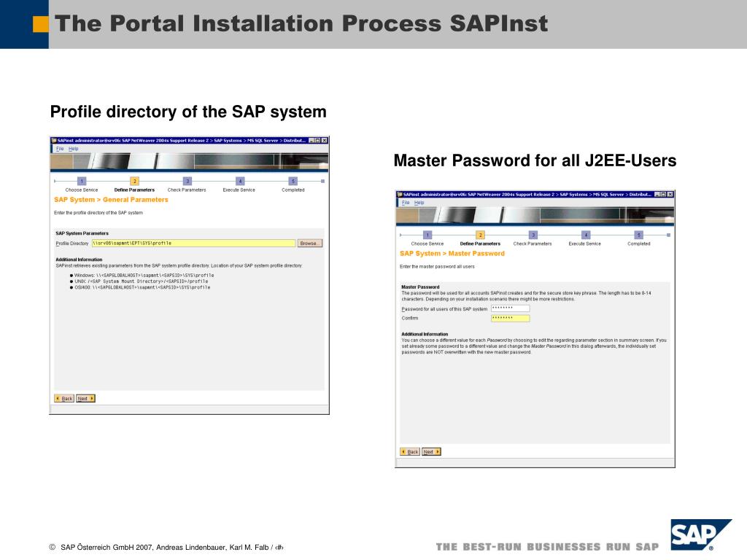Click slide heading 'Master Password for all J2EE-Users'
Screen dimensions: 747x560
(535, 160)
